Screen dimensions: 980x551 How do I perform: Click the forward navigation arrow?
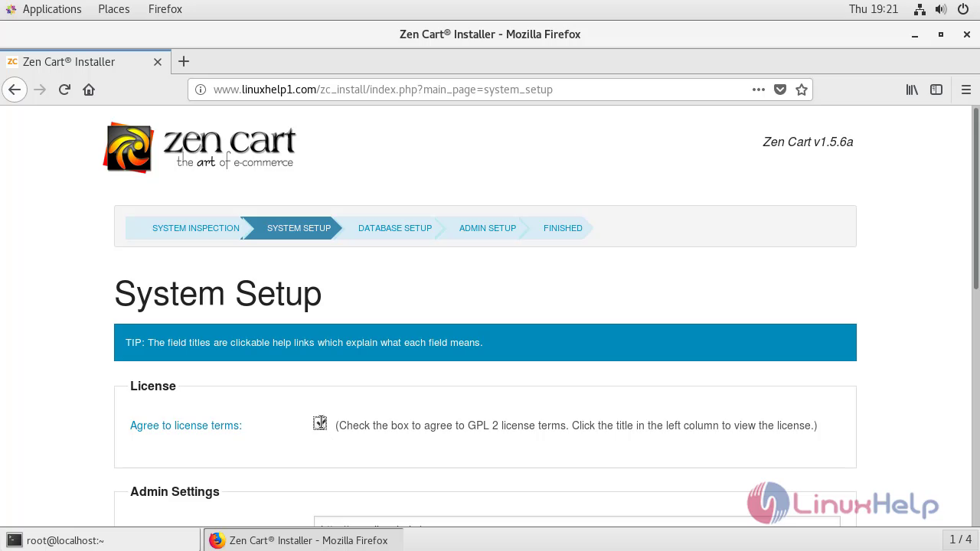[40, 90]
